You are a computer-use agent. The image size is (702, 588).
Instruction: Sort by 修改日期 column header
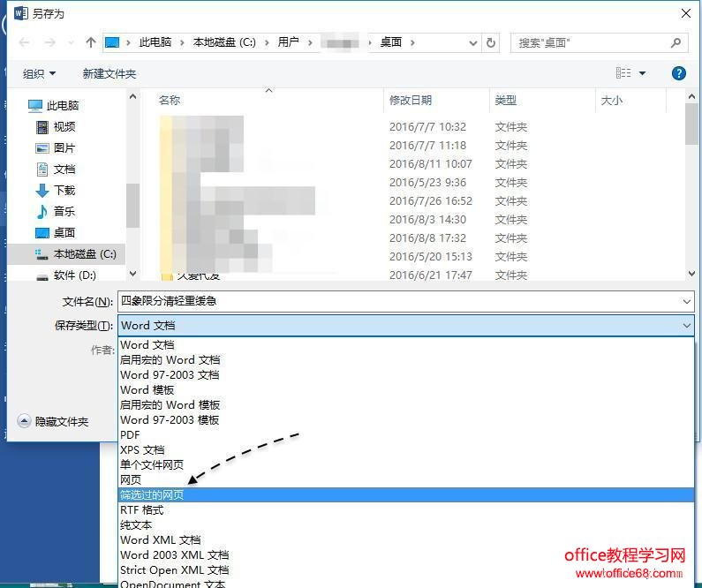click(x=411, y=101)
